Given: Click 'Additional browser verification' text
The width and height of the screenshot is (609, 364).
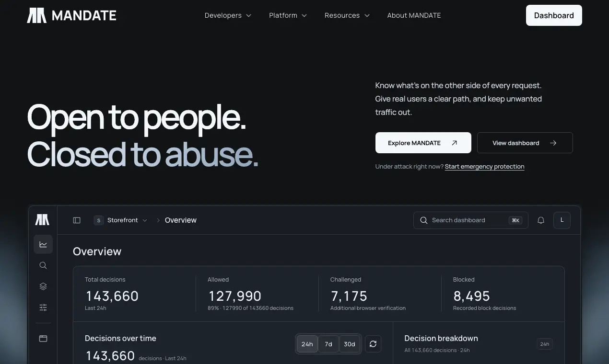Looking at the screenshot, I should [x=368, y=308].
